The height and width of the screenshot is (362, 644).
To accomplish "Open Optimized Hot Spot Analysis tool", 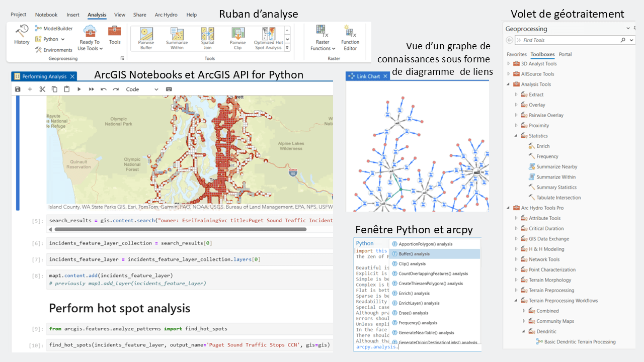I will pyautogui.click(x=268, y=38).
